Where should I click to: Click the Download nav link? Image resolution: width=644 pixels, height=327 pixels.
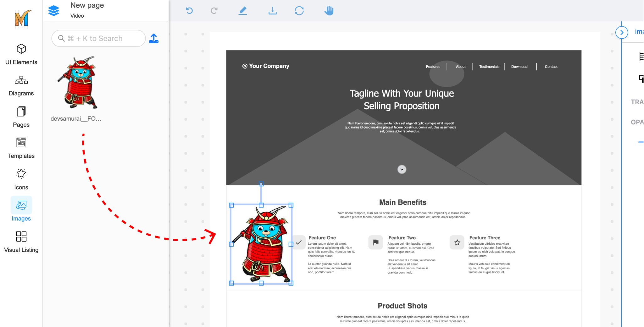tap(519, 67)
